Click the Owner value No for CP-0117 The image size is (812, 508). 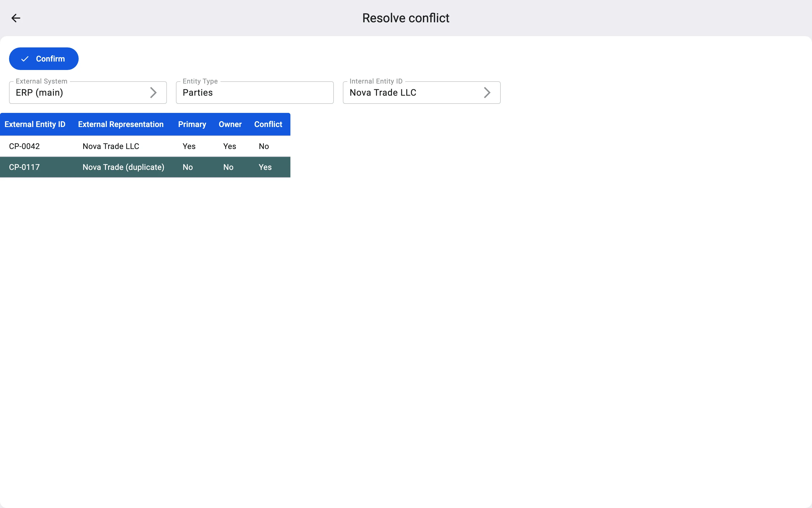(x=228, y=167)
